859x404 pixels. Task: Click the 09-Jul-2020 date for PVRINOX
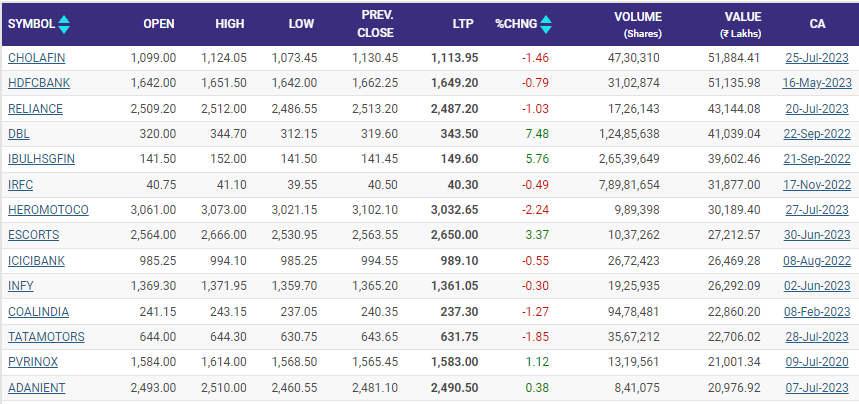(817, 362)
